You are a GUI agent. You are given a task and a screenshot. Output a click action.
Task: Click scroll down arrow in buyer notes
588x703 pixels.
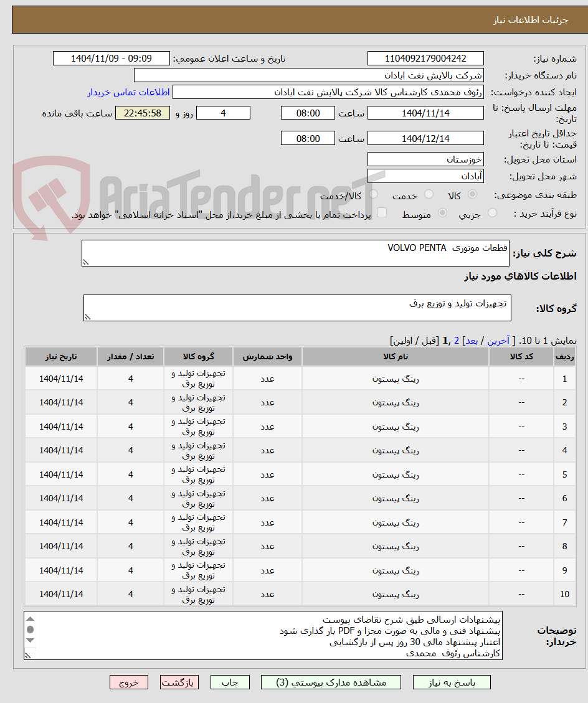30,640
